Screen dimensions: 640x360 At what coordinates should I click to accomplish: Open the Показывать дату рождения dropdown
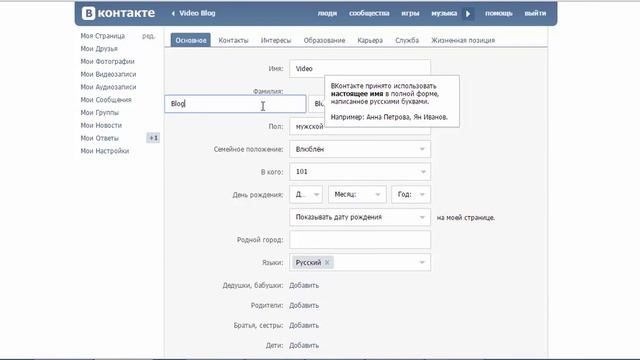(360, 217)
